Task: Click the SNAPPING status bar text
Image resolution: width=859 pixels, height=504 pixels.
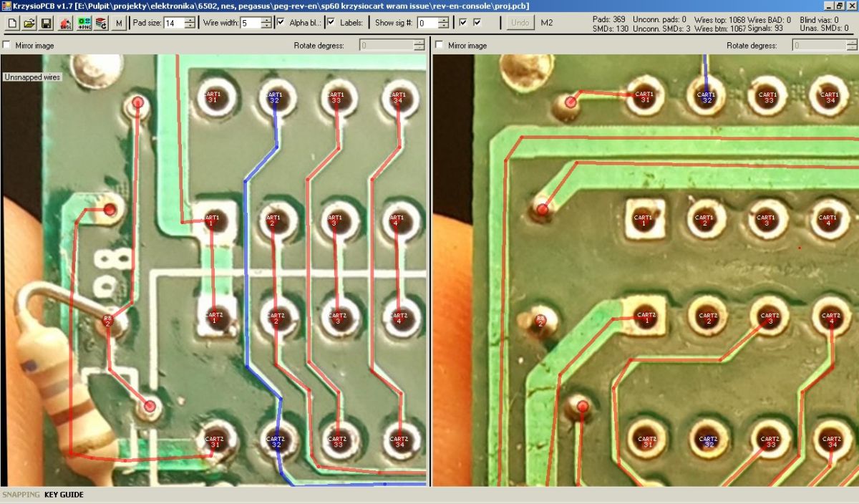Action: pos(20,495)
